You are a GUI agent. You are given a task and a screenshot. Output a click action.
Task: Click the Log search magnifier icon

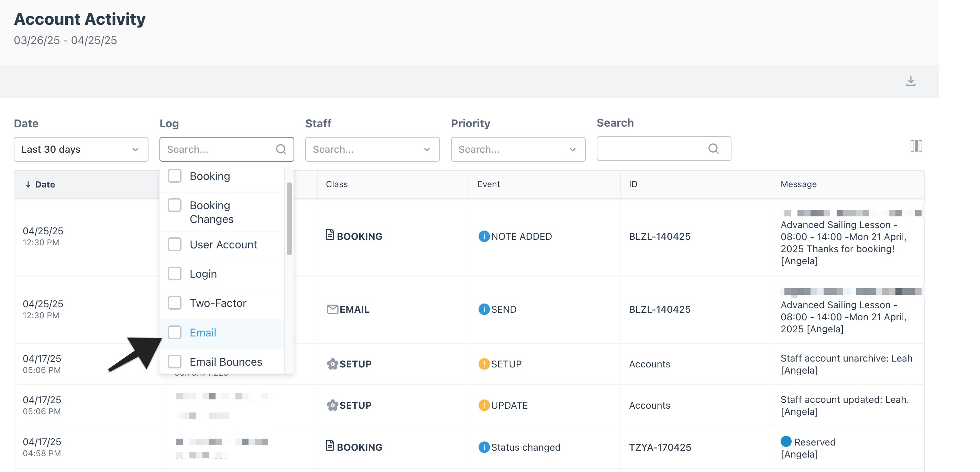click(281, 149)
